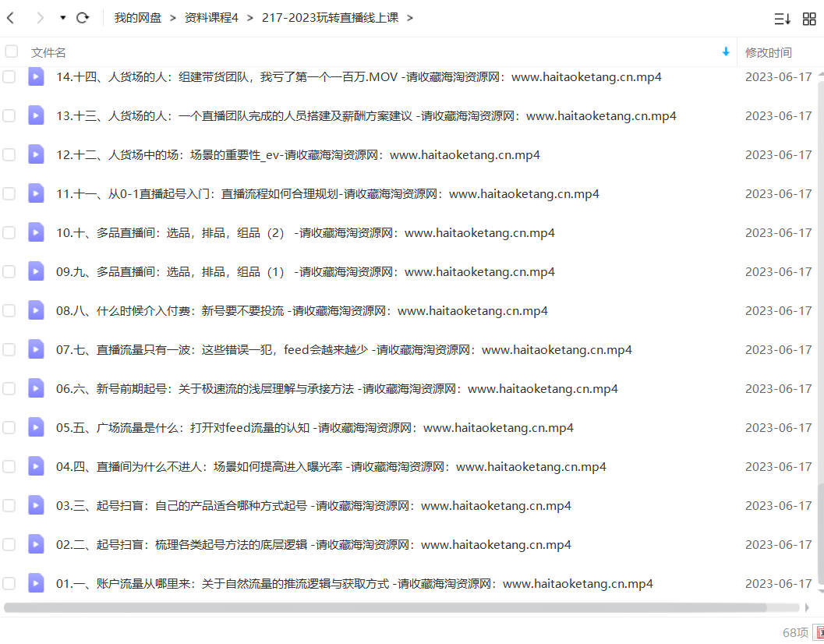Click video icon of 11.十一 file

(x=36, y=193)
